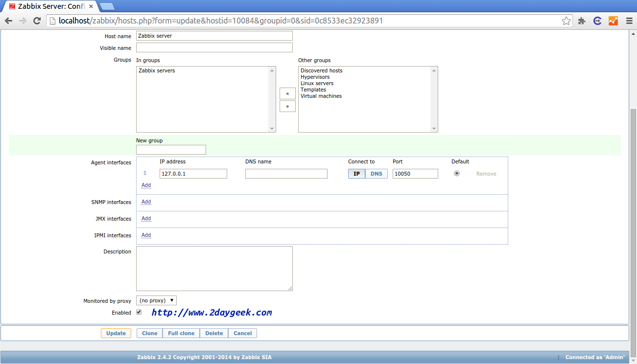Viewport: 637px width, 364px height.
Task: Bookmark this page with the star icon
Action: (566, 21)
